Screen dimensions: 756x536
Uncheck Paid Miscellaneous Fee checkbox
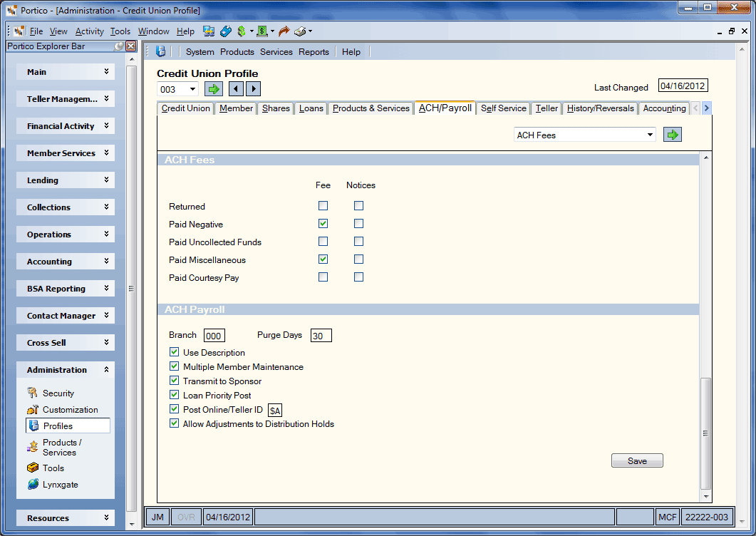tap(323, 259)
